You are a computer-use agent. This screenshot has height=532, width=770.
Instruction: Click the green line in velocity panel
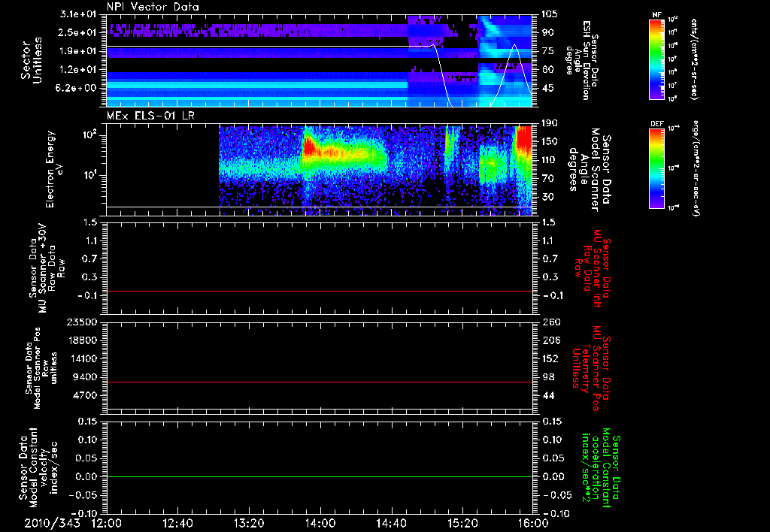(x=319, y=476)
